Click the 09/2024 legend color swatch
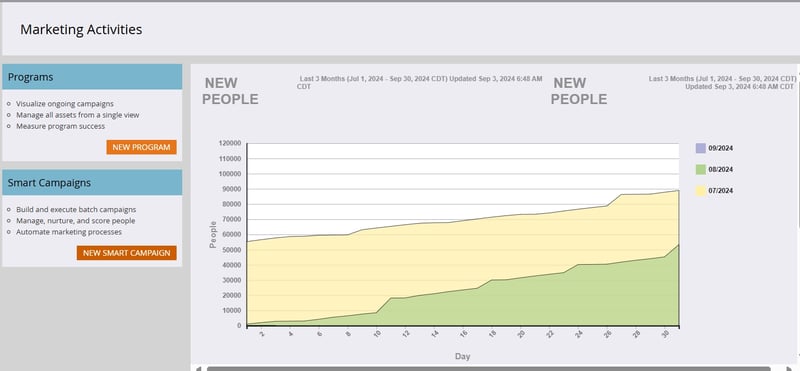This screenshot has width=800, height=371. 701,149
